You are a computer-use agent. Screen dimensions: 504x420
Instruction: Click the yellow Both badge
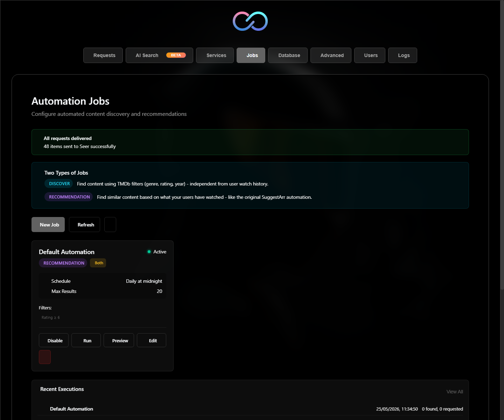pos(98,263)
